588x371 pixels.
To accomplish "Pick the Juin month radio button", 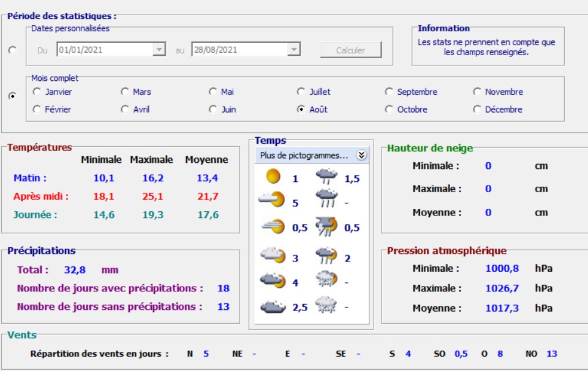I will click(213, 110).
